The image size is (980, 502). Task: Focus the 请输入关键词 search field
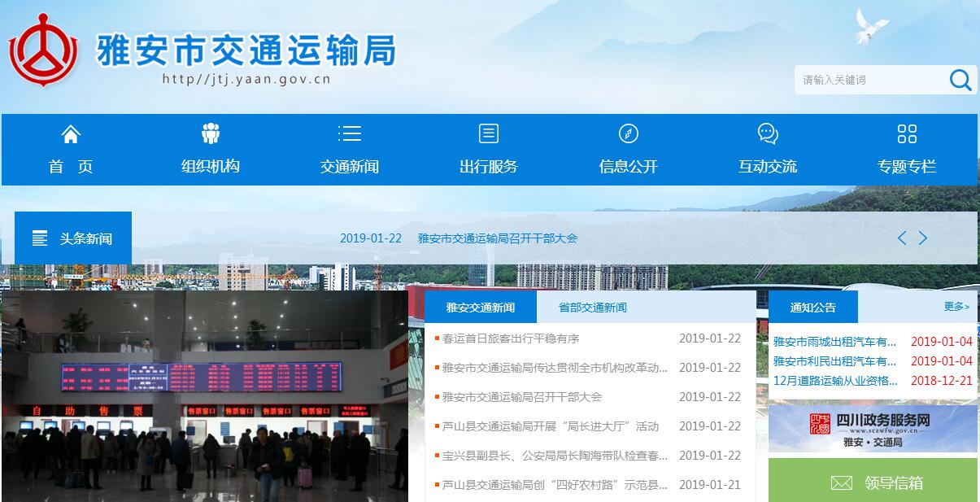click(x=870, y=80)
